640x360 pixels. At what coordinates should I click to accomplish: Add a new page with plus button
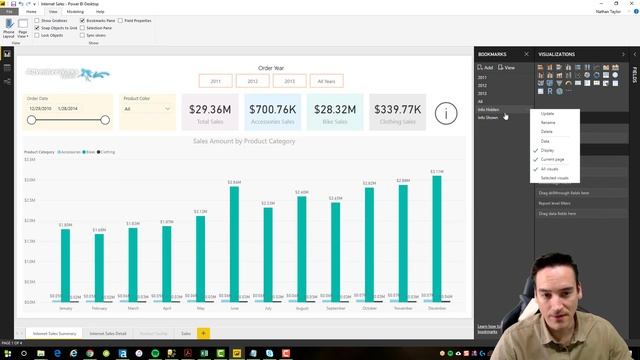tap(203, 333)
